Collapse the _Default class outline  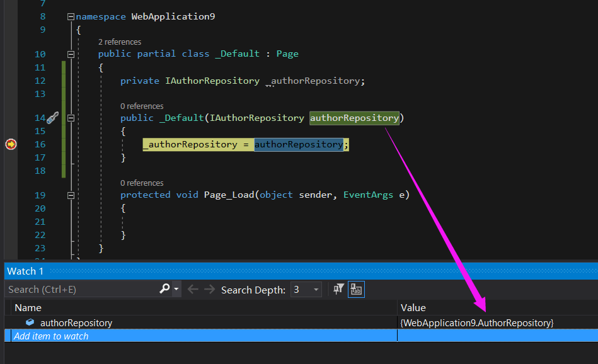point(71,54)
